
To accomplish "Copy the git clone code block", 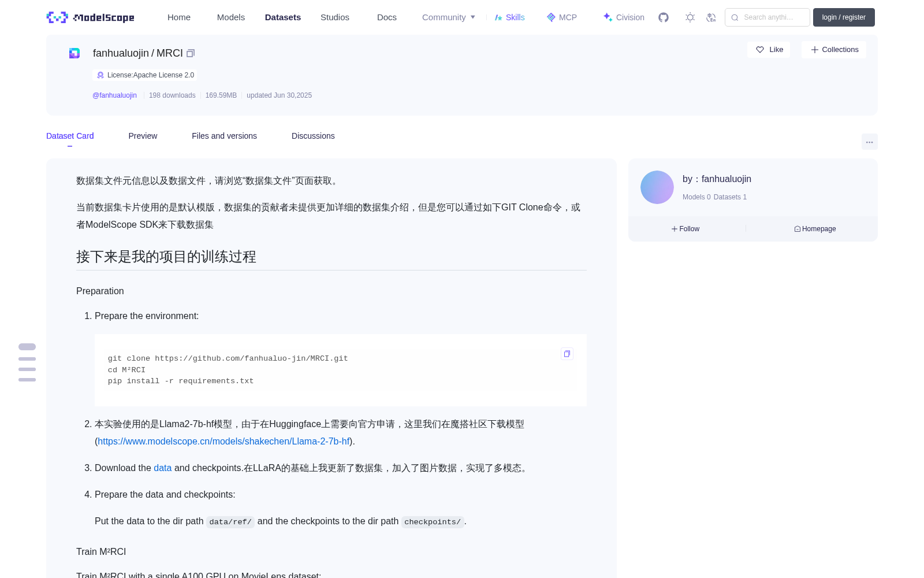I will click(567, 354).
